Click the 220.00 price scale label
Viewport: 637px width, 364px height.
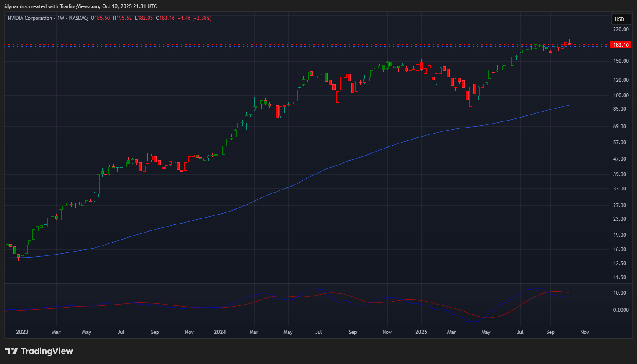[621, 29]
